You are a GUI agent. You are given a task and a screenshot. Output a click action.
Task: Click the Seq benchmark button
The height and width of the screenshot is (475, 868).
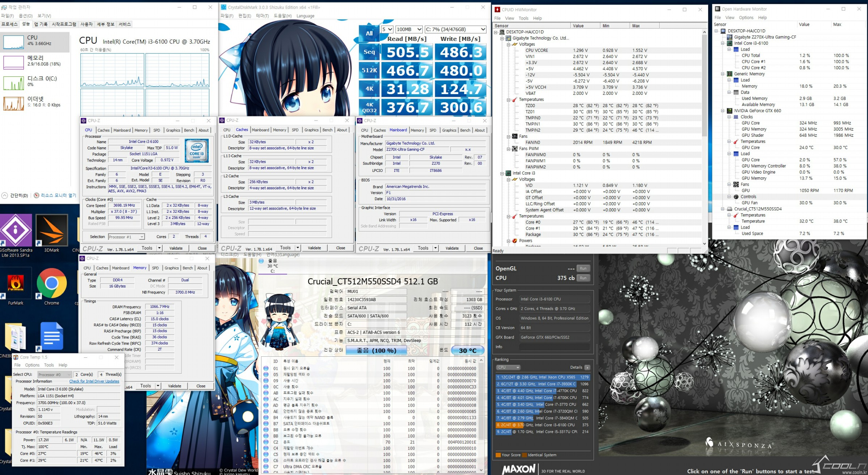click(369, 52)
